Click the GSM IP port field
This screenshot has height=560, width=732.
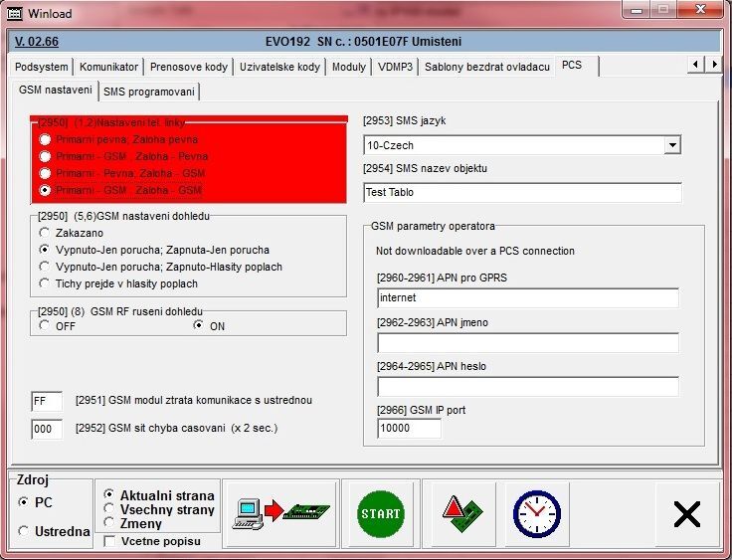pos(409,429)
